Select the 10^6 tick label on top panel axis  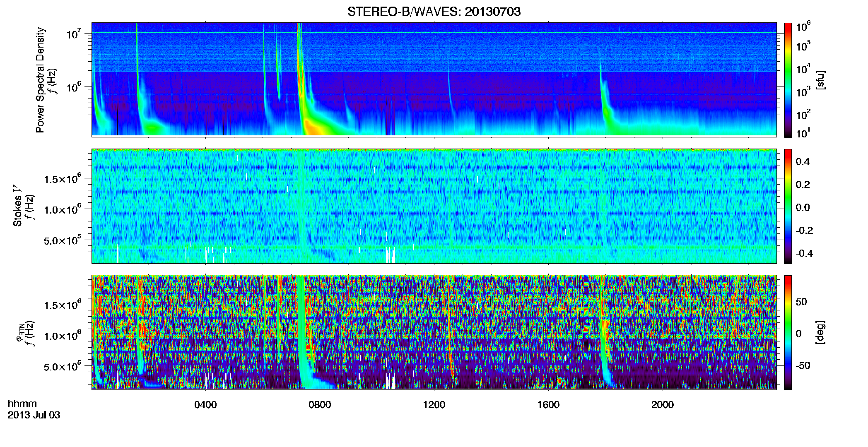point(74,87)
